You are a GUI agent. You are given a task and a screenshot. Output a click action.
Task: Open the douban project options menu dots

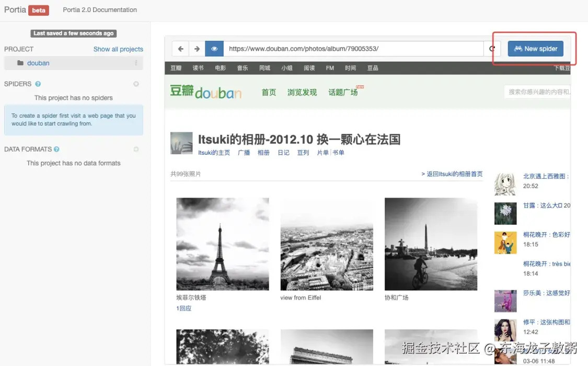pyautogui.click(x=136, y=63)
